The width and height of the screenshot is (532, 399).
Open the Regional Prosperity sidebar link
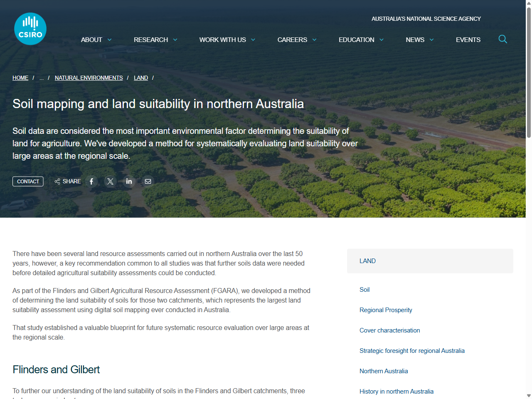pos(386,310)
